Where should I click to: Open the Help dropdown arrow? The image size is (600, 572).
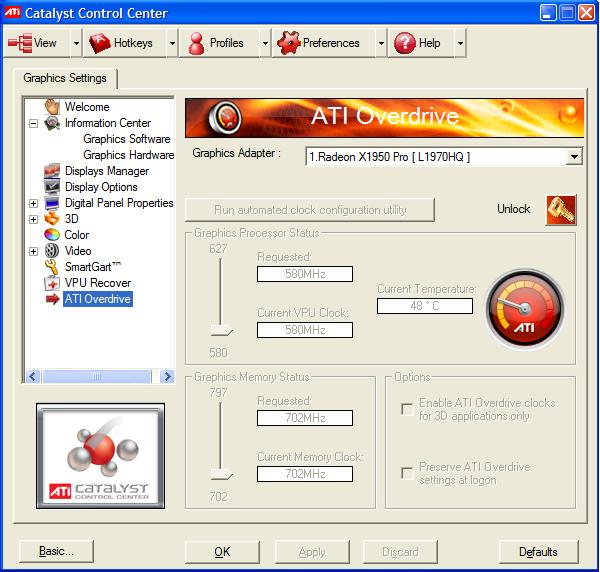pos(460,43)
